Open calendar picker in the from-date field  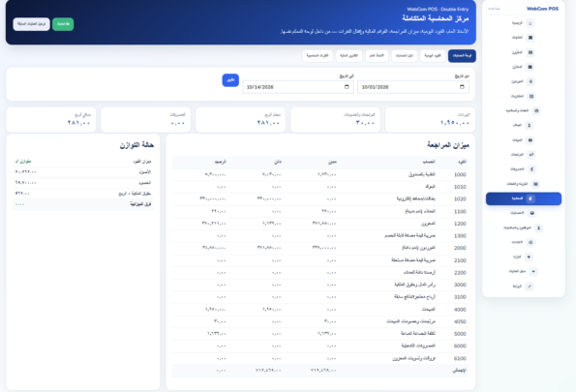[x=462, y=87]
